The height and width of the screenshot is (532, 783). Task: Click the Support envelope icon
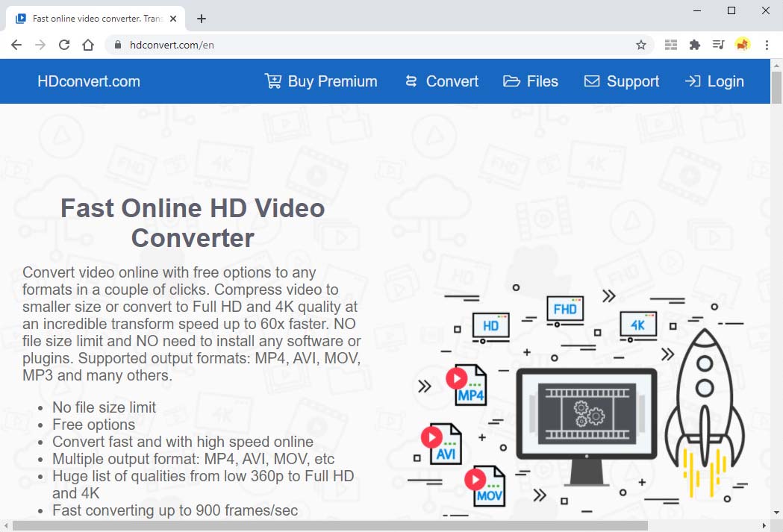[x=593, y=81]
